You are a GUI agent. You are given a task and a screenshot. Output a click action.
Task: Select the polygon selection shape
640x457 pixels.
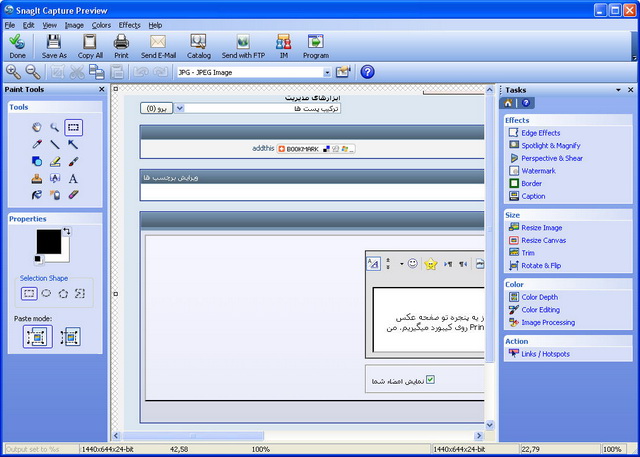(x=63, y=293)
